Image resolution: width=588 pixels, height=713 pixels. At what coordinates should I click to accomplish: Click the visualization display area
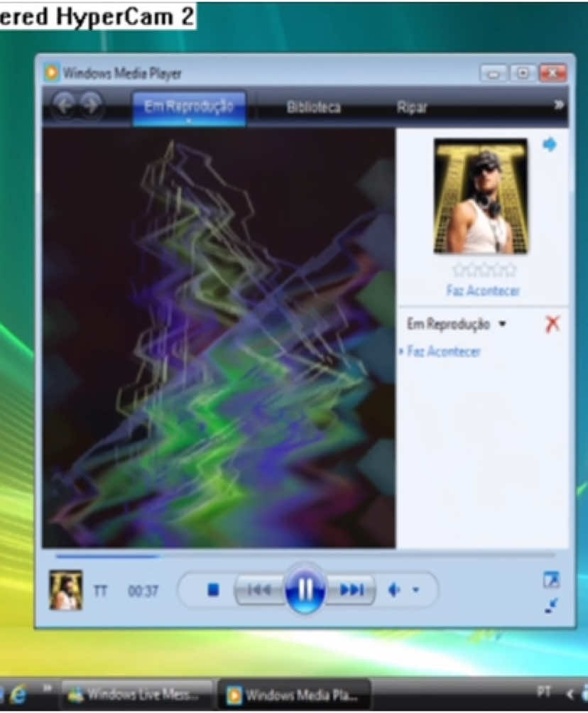tap(219, 338)
